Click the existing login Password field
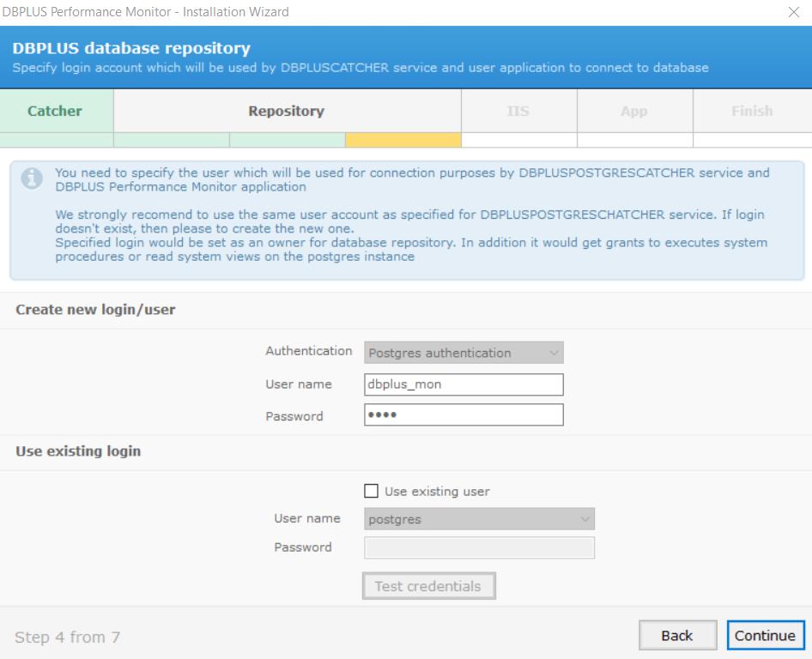 pos(479,547)
